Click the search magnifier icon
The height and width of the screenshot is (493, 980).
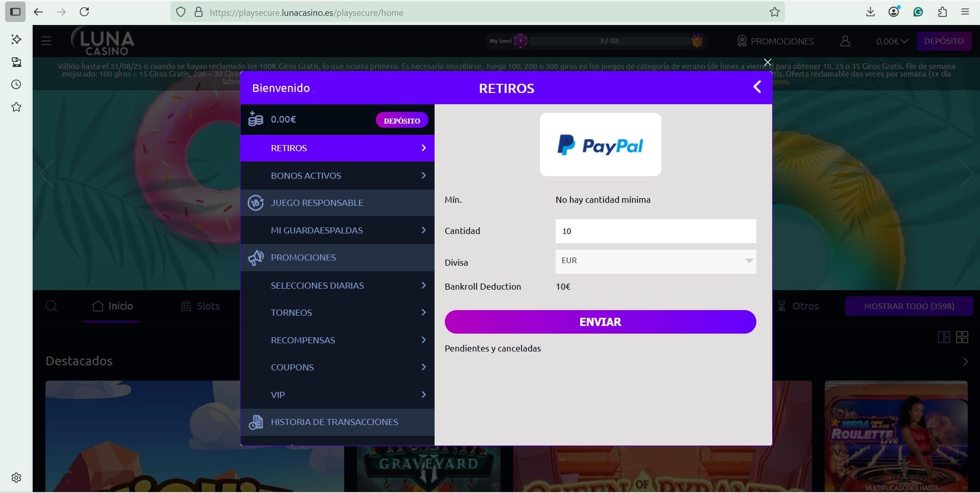tap(51, 306)
